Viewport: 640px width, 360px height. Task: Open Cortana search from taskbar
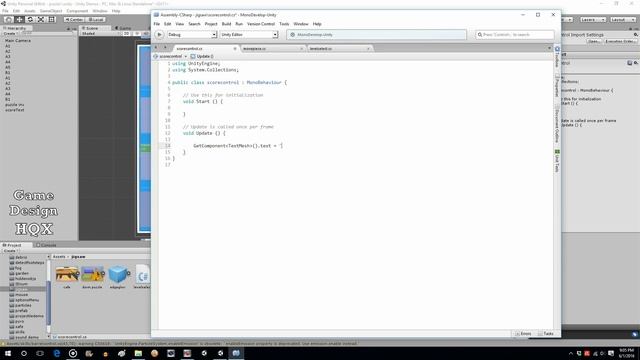coord(24,353)
